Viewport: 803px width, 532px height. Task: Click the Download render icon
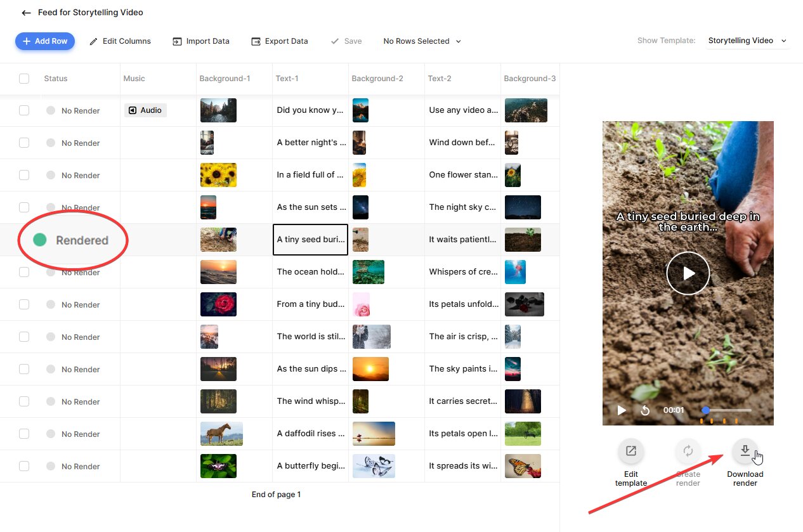pos(745,451)
